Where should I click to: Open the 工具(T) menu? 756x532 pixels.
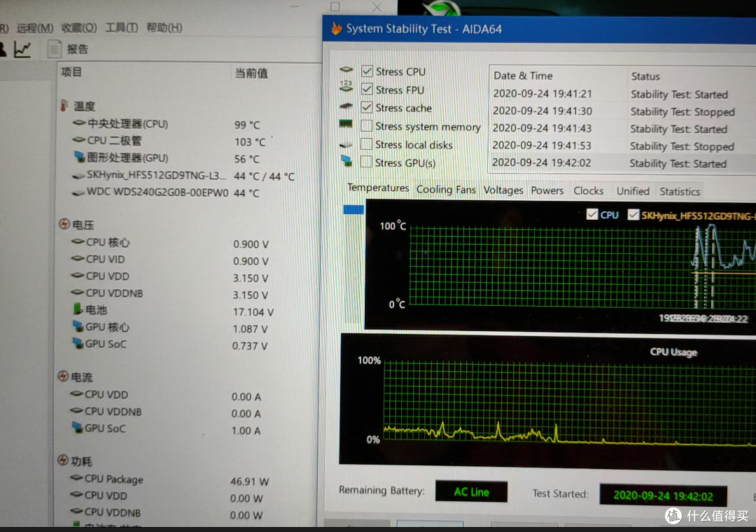point(122,28)
